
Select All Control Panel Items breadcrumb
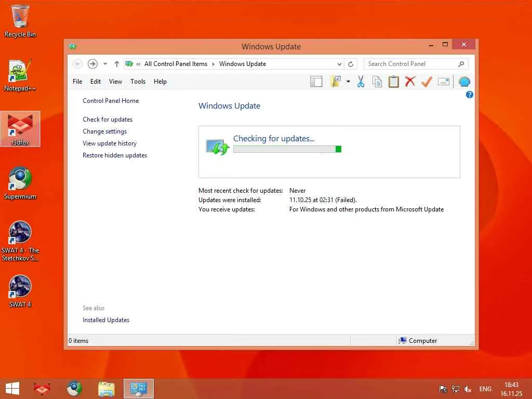tap(176, 64)
